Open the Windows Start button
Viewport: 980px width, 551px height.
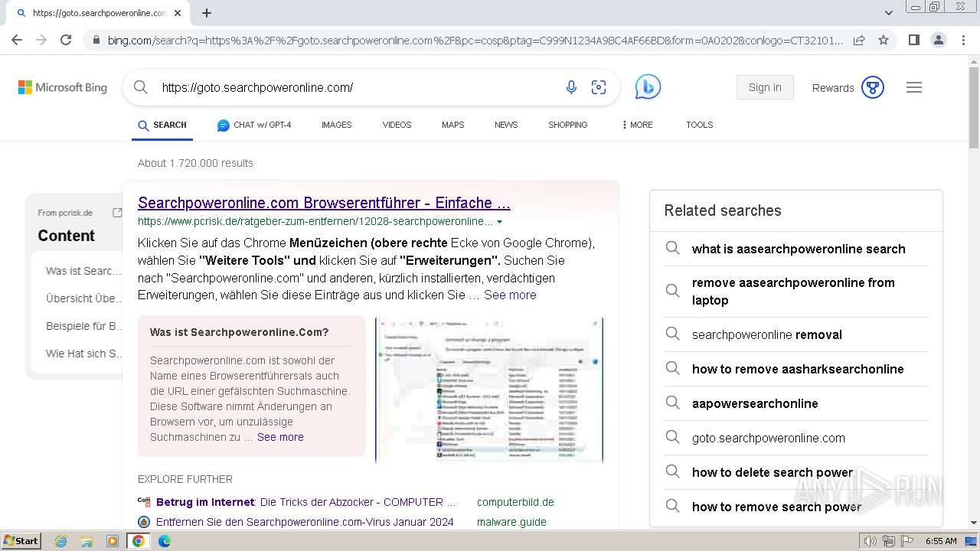coord(21,541)
